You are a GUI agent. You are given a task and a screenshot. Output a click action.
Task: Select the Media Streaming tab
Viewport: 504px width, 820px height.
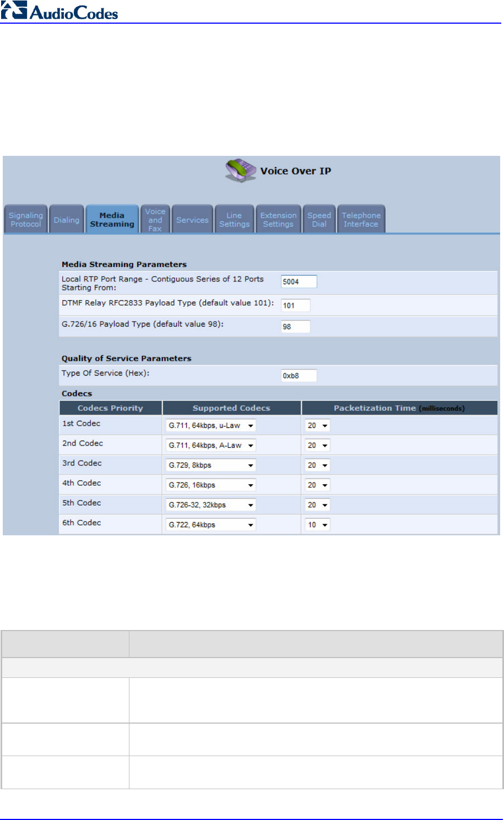click(x=112, y=220)
